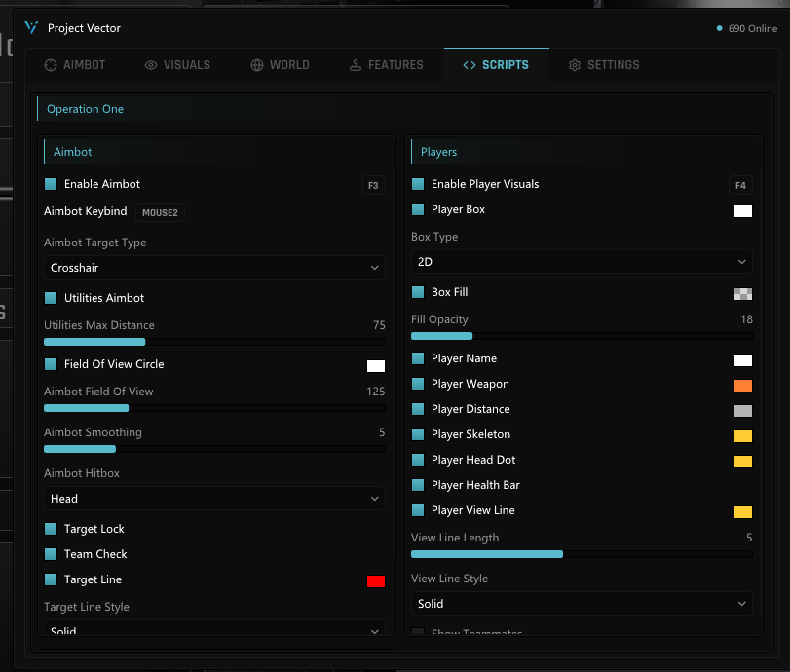
Task: Set the Aimbot Smoothing slider
Action: pos(214,449)
